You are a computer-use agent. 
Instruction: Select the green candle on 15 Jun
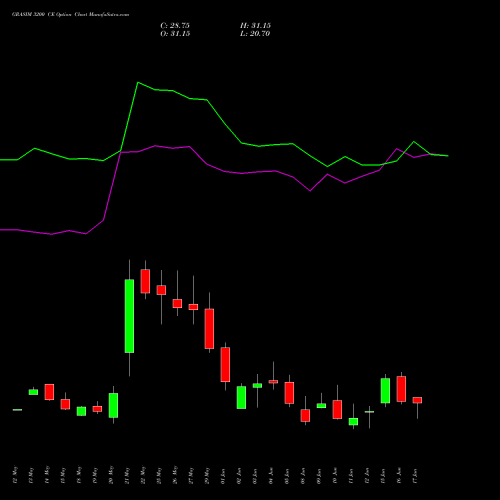point(385,391)
